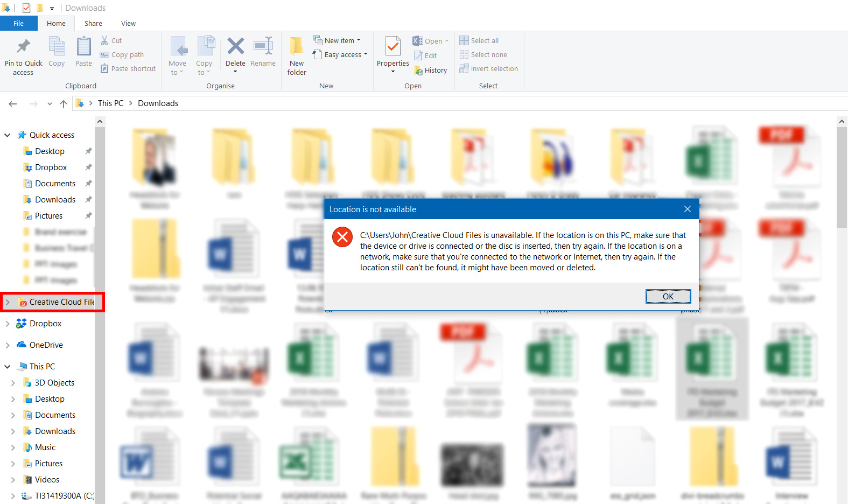848x504 pixels.
Task: Collapse the This PC tree node
Action: [8, 367]
